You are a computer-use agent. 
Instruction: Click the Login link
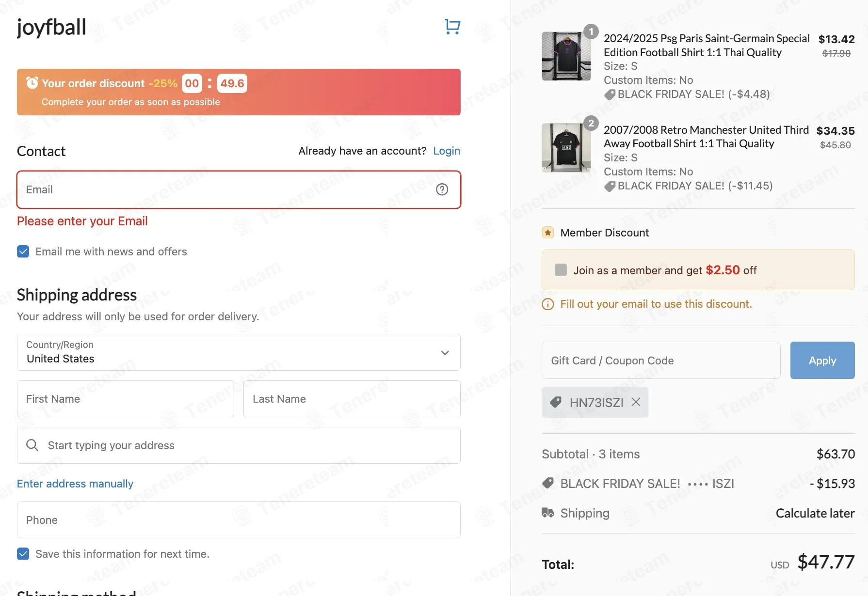(x=447, y=151)
